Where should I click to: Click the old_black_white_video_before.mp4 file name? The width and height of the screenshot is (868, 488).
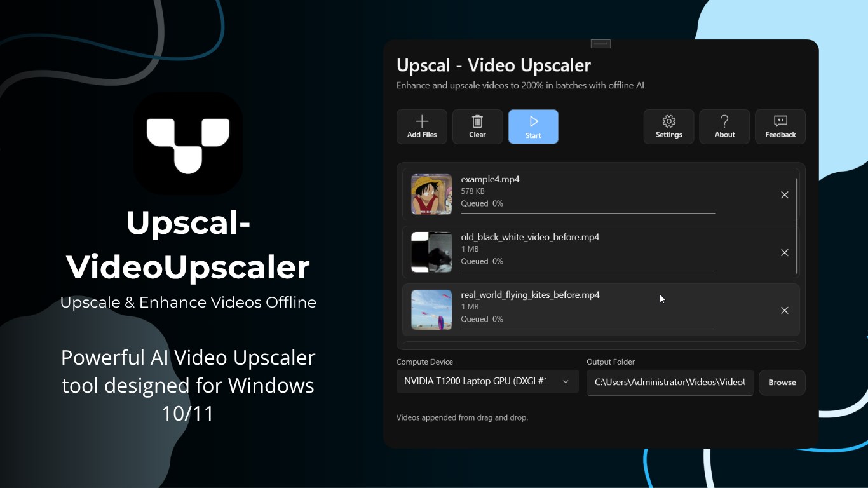pos(530,237)
